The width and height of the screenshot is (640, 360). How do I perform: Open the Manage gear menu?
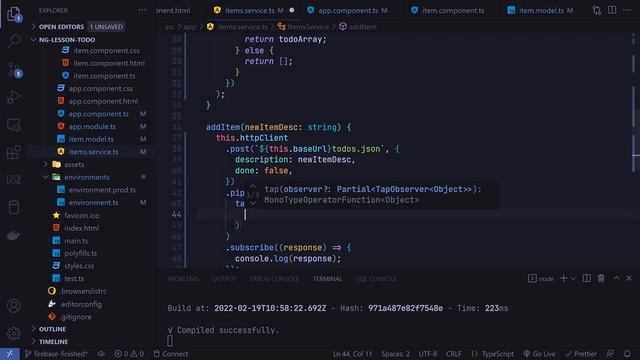tap(13, 333)
